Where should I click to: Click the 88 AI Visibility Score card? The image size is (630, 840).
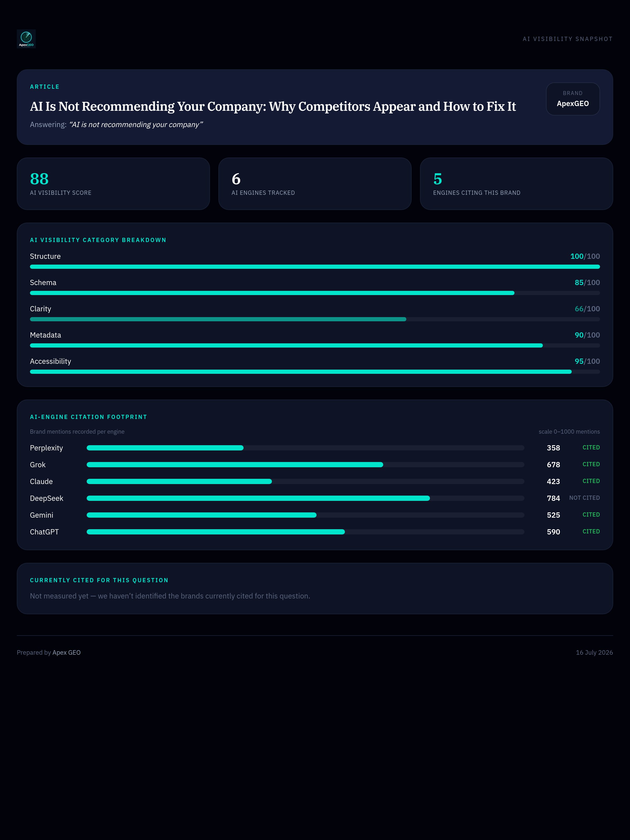click(x=113, y=184)
